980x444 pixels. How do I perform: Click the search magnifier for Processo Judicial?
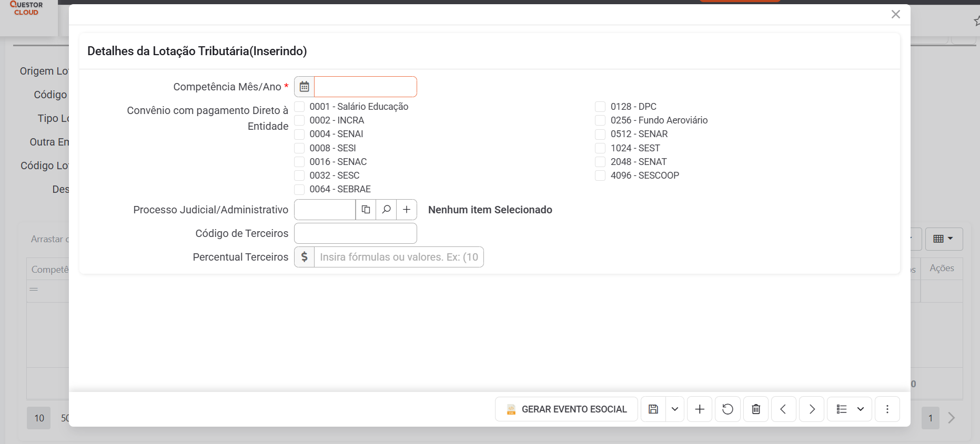point(386,210)
